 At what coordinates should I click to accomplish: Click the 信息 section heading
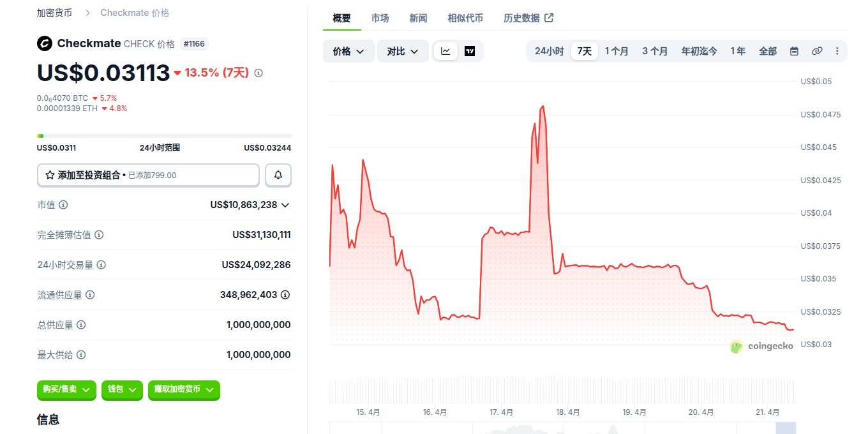click(x=49, y=419)
